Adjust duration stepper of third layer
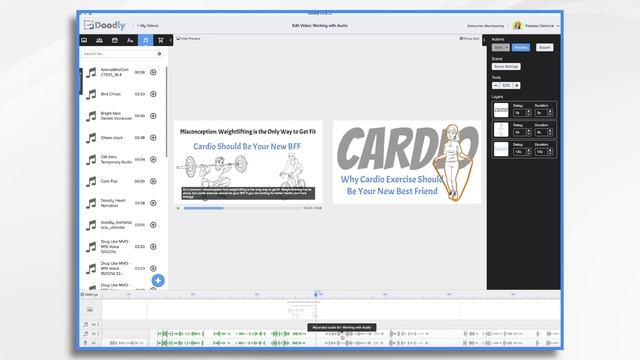This screenshot has width=640, height=360. pyautogui.click(x=550, y=151)
